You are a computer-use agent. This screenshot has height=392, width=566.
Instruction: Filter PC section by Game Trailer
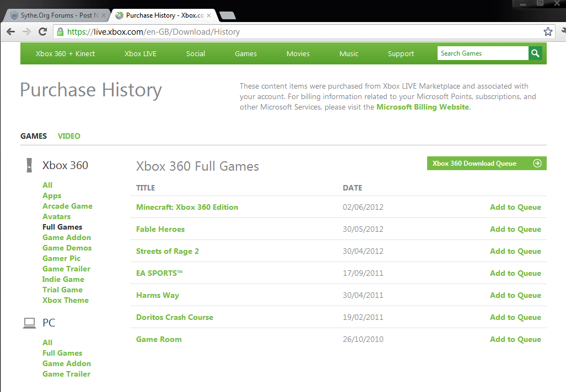tap(67, 374)
